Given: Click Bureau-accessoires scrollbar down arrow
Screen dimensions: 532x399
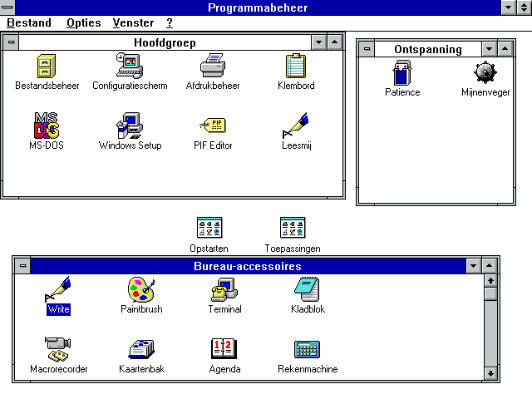Looking at the screenshot, I should point(490,373).
